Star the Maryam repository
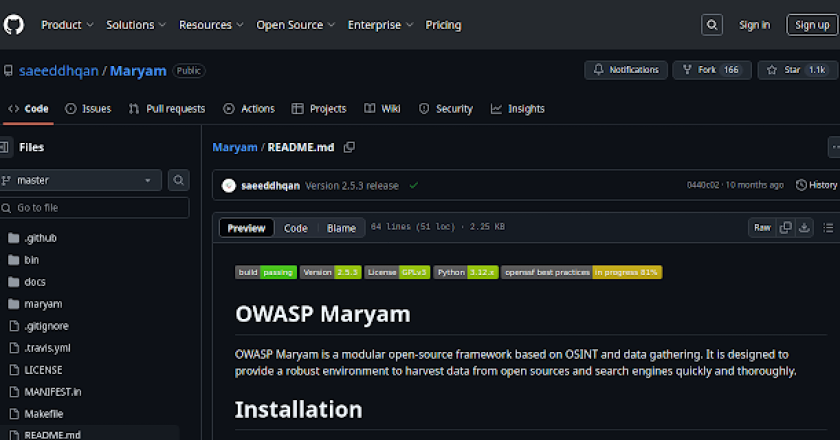The width and height of the screenshot is (840, 440). tap(797, 70)
